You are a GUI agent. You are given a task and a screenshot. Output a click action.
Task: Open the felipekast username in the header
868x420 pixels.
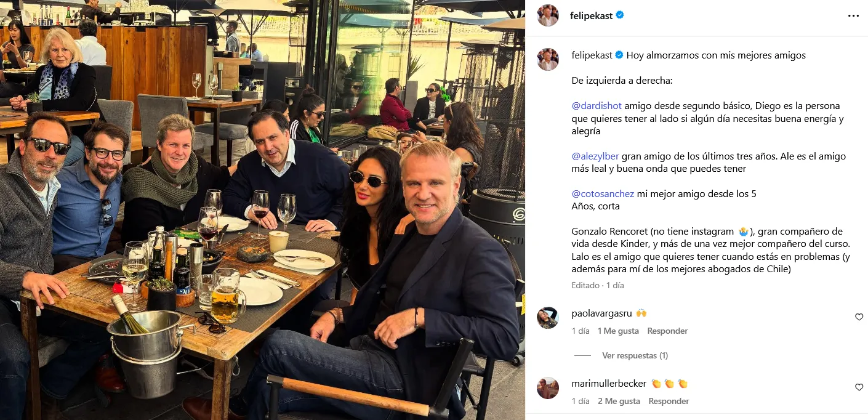pos(591,15)
